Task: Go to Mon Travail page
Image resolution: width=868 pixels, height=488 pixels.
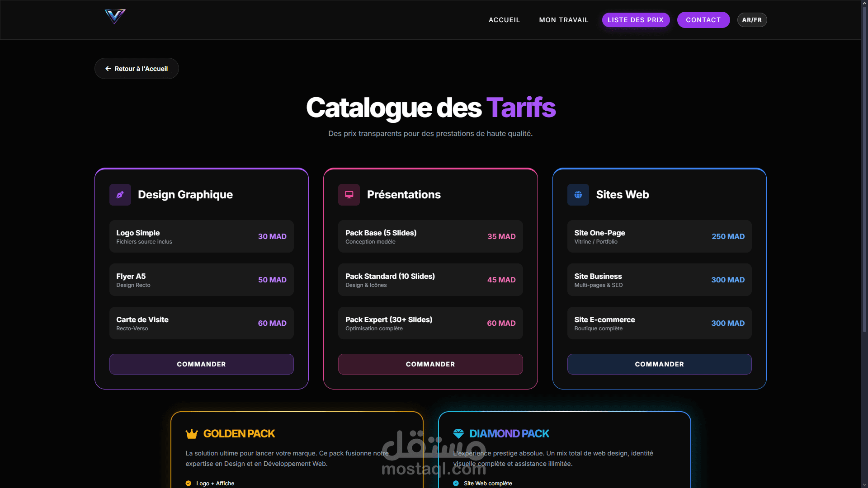Action: click(563, 20)
